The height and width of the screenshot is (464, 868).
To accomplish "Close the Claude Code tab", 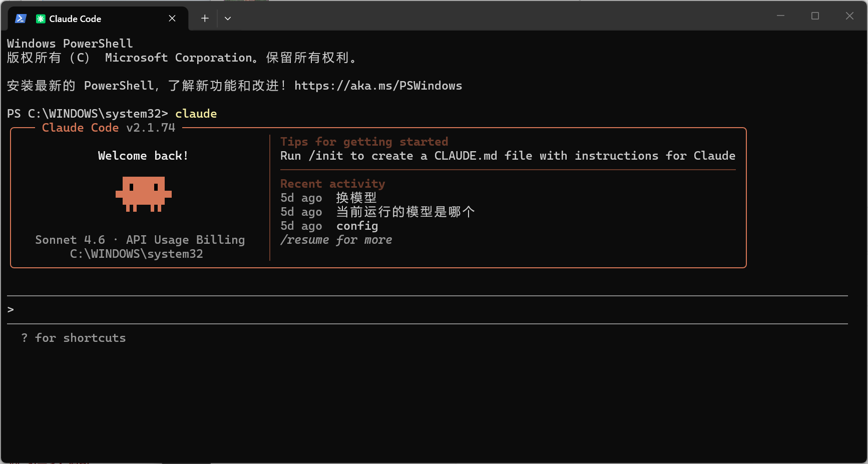I will tap(172, 19).
